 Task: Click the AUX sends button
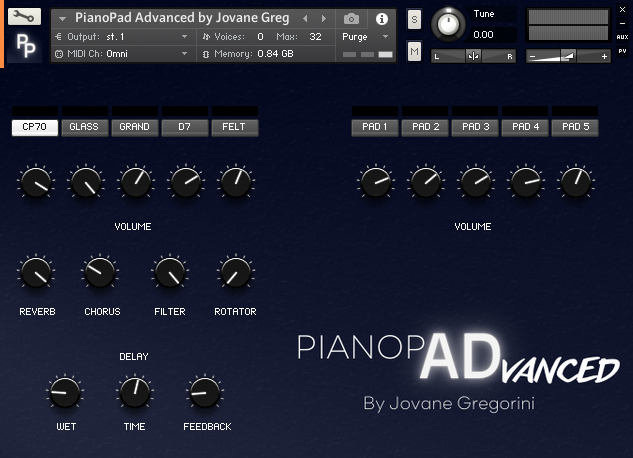tap(622, 37)
